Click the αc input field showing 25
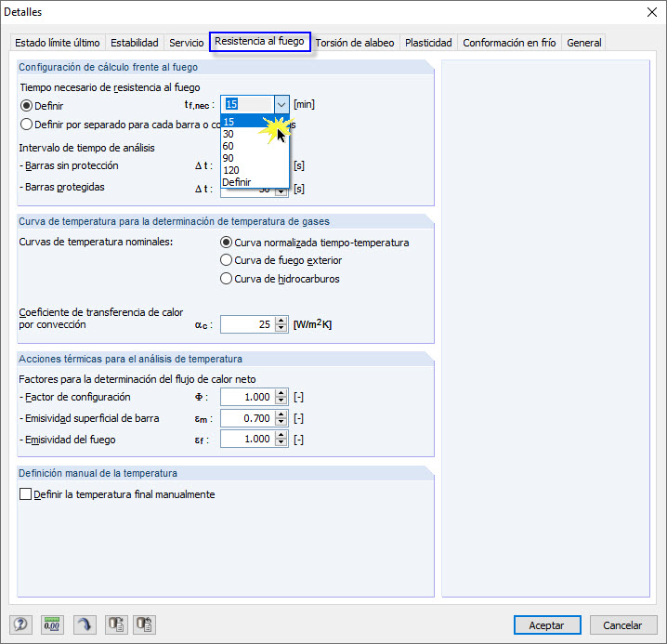The image size is (667, 644). click(248, 324)
